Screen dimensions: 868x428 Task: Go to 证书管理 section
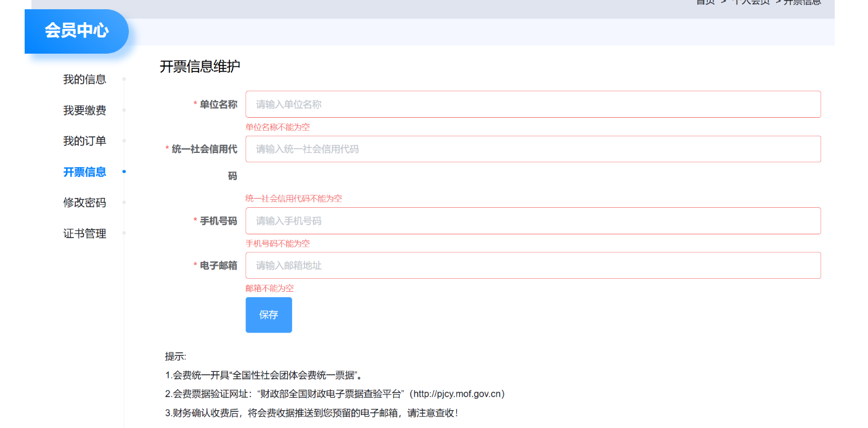tap(84, 234)
